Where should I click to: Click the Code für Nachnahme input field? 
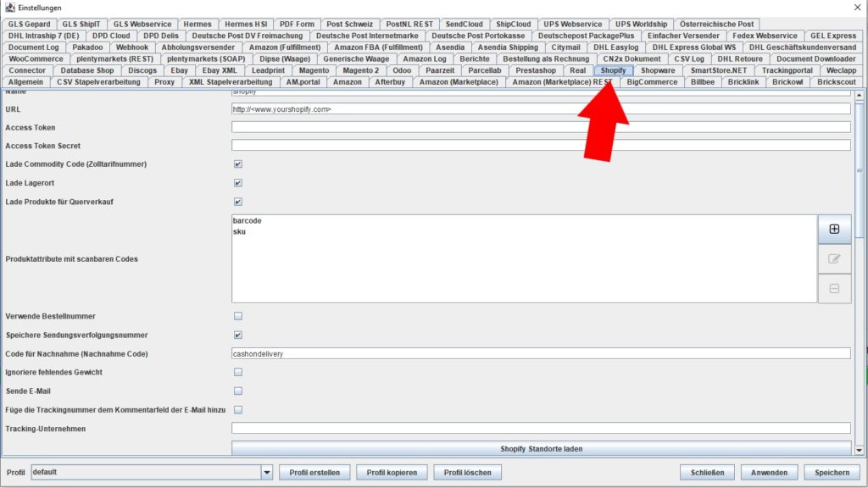pos(541,353)
